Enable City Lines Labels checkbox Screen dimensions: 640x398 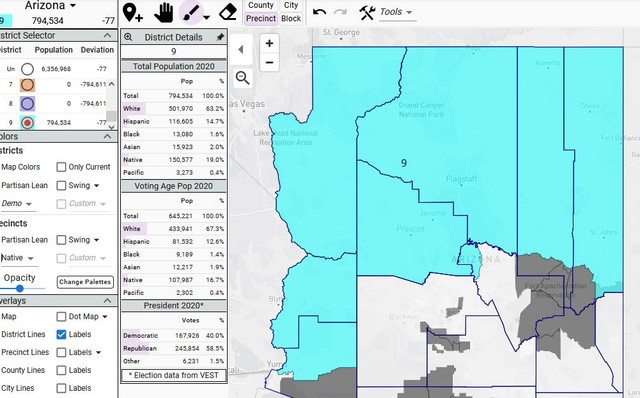pyautogui.click(x=61, y=388)
